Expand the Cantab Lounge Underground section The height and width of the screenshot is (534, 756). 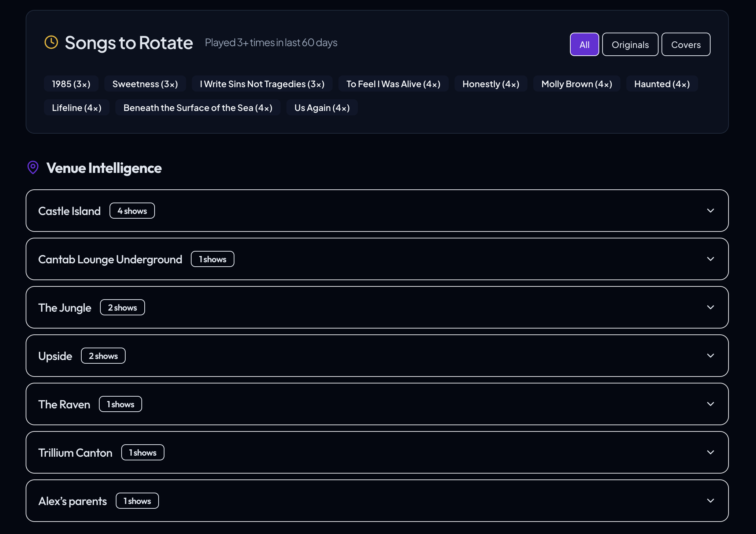click(x=711, y=259)
